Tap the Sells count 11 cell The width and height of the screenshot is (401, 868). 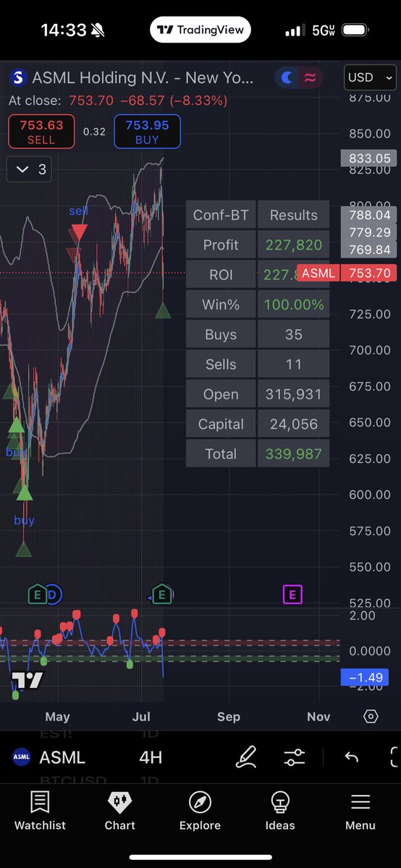pos(293,365)
